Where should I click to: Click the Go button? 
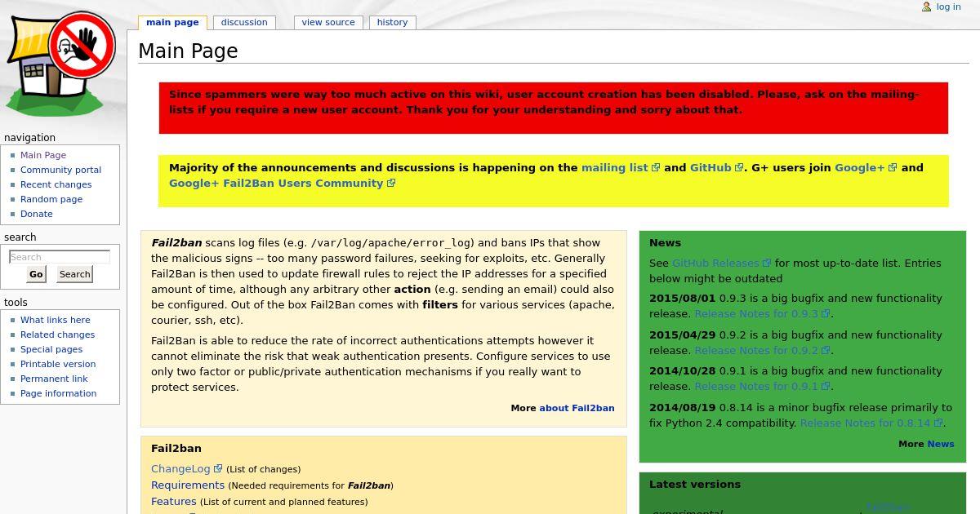tap(36, 274)
